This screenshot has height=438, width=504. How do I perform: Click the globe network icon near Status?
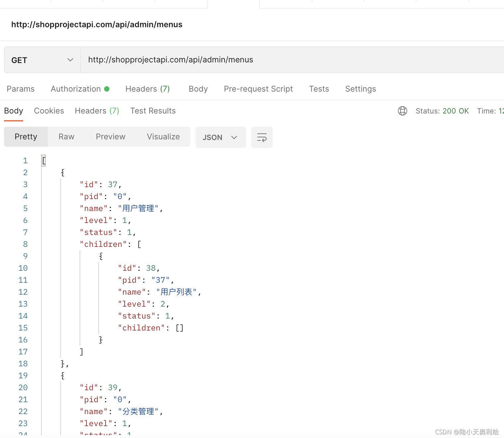click(x=403, y=111)
